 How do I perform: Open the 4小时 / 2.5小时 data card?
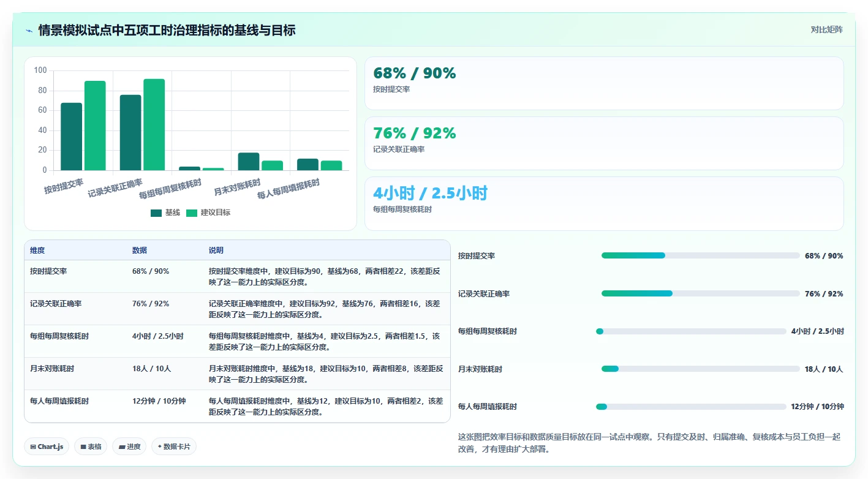604,203
